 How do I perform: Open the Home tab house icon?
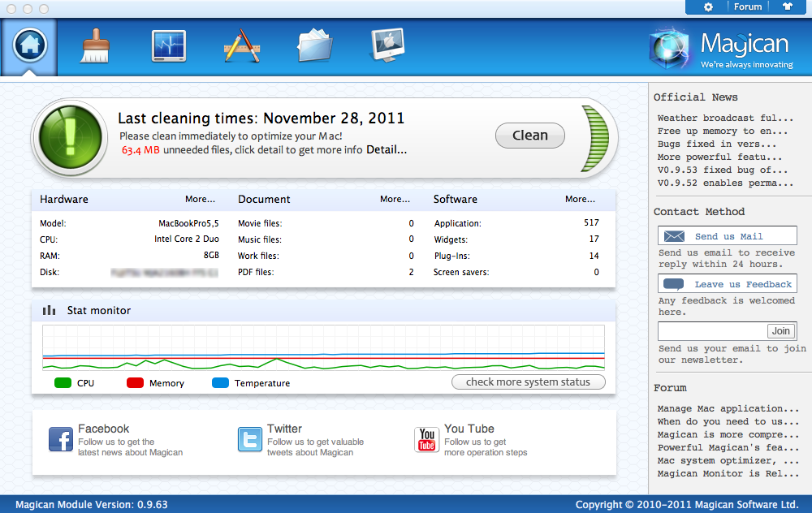click(29, 45)
